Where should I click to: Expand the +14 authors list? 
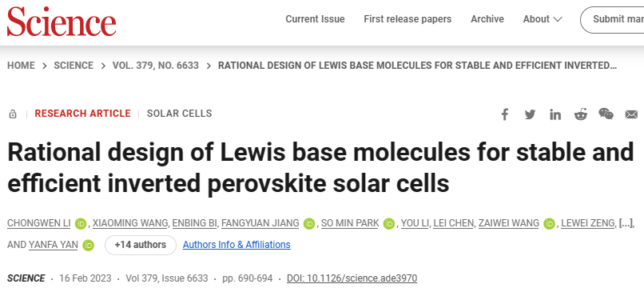coord(141,245)
